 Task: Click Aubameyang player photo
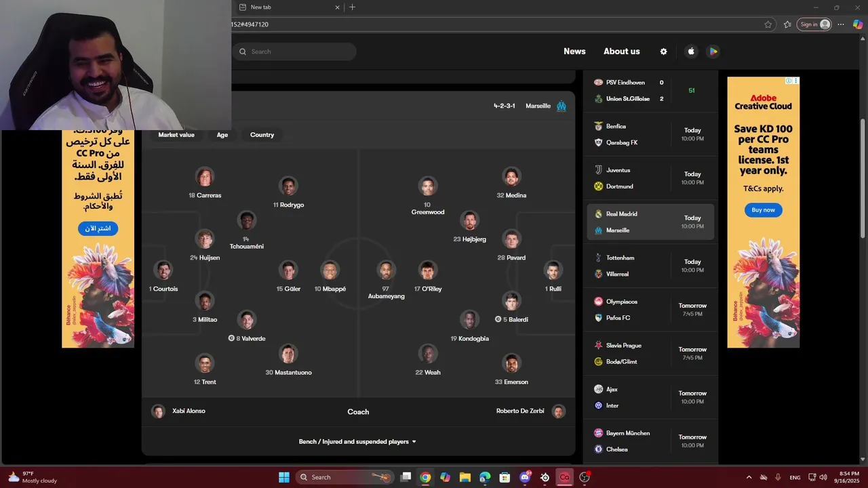coord(386,270)
